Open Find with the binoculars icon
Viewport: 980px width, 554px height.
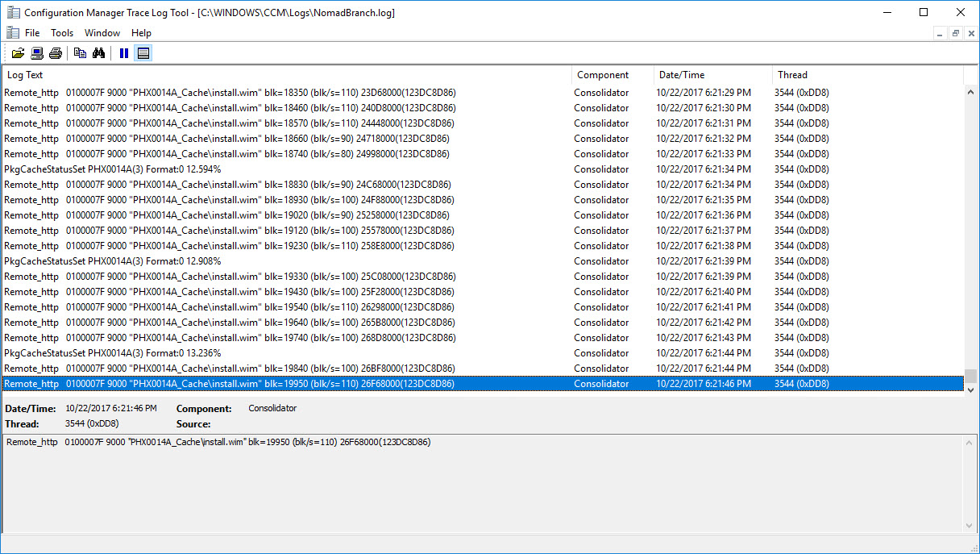[x=98, y=53]
